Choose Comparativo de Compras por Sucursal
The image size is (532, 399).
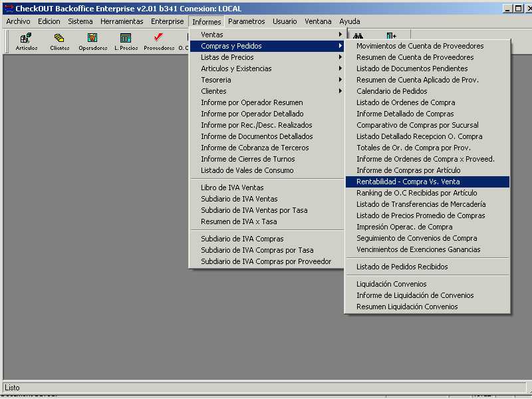click(x=427, y=125)
